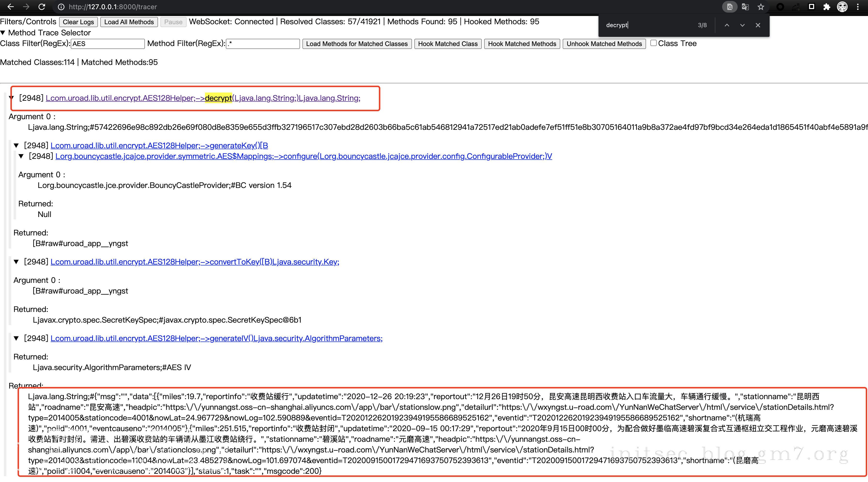This screenshot has height=482, width=868.
Task: Enable the Class Tree checkbox
Action: click(x=653, y=43)
